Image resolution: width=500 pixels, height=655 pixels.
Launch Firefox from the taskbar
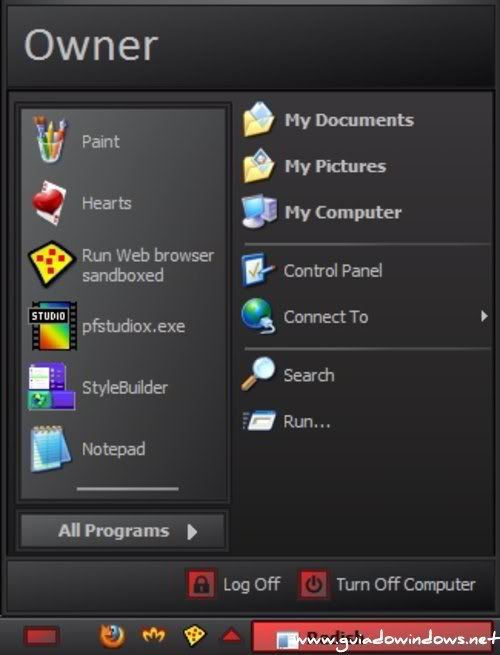point(112,635)
